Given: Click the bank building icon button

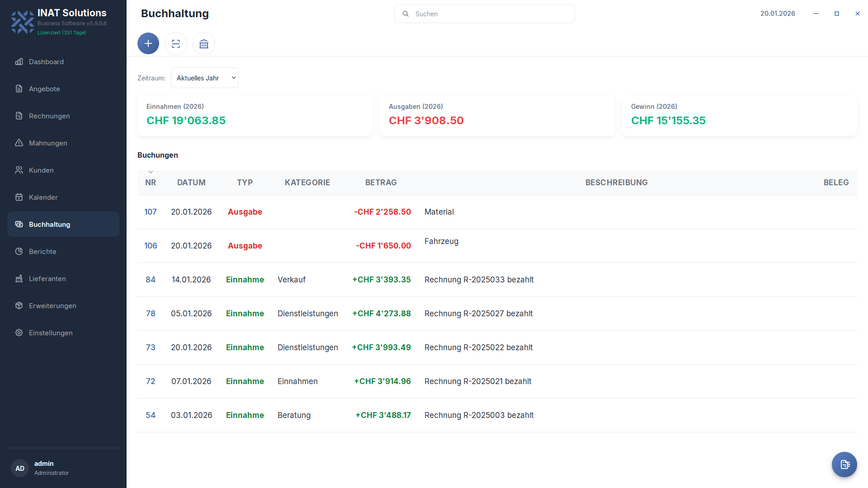Looking at the screenshot, I should coord(204,44).
